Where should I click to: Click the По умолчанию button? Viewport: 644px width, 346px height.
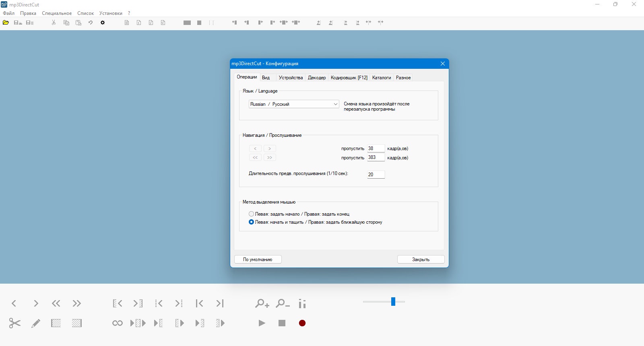click(258, 259)
